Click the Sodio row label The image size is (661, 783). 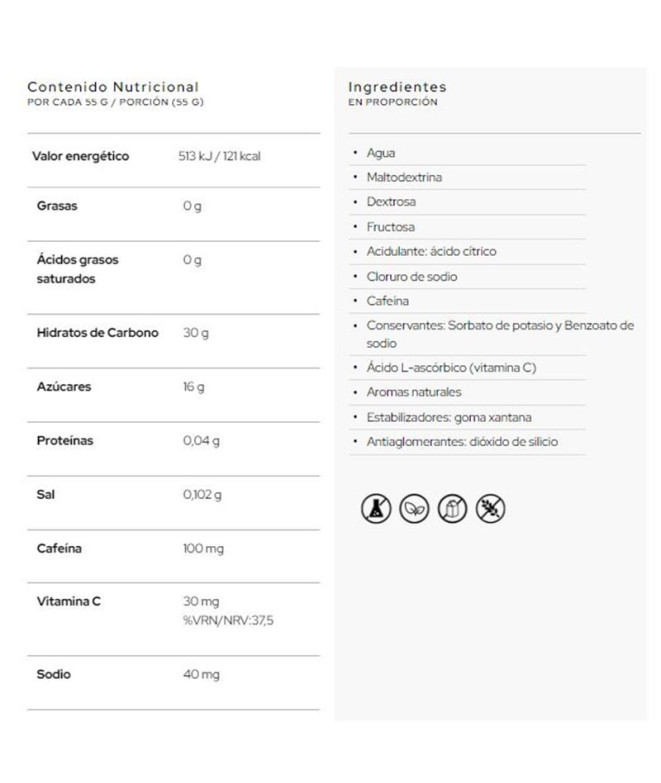click(54, 675)
